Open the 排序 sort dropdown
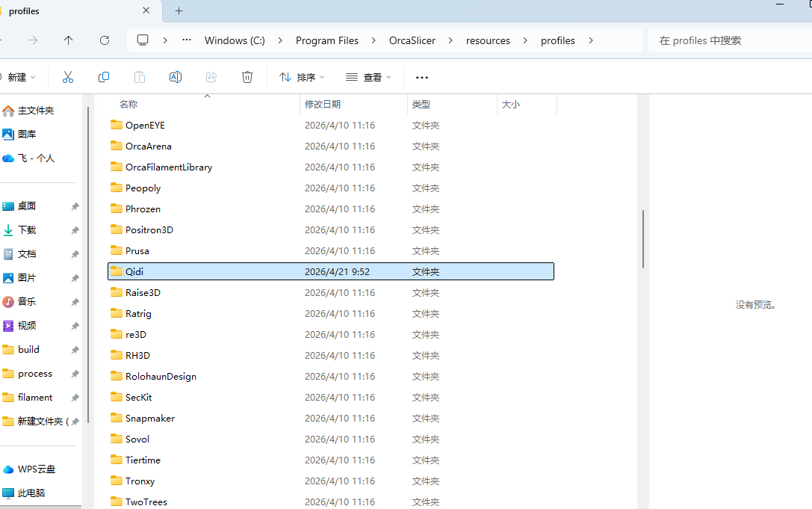 pos(302,77)
